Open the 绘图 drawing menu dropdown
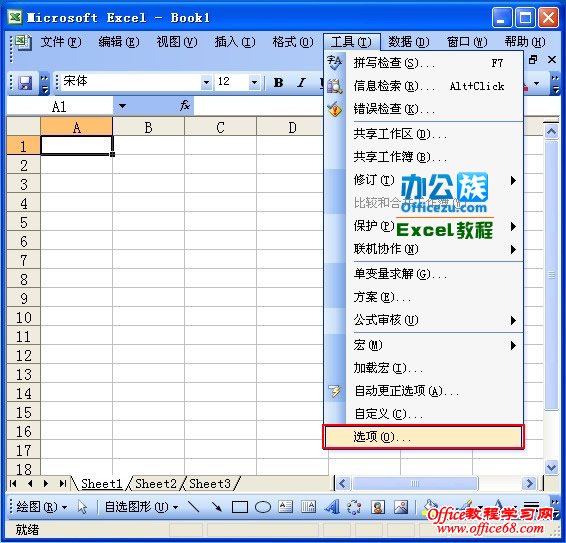Image resolution: width=566 pixels, height=543 pixels. (x=65, y=507)
